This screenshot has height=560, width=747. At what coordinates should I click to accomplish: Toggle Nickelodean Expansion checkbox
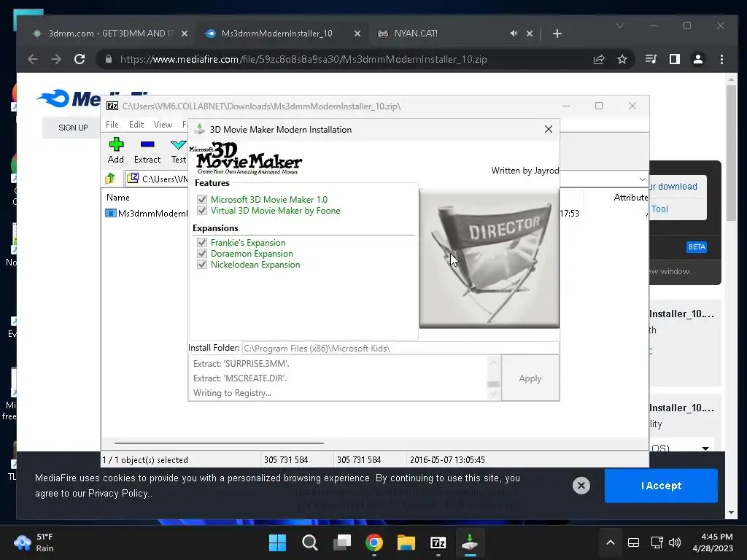coord(202,264)
